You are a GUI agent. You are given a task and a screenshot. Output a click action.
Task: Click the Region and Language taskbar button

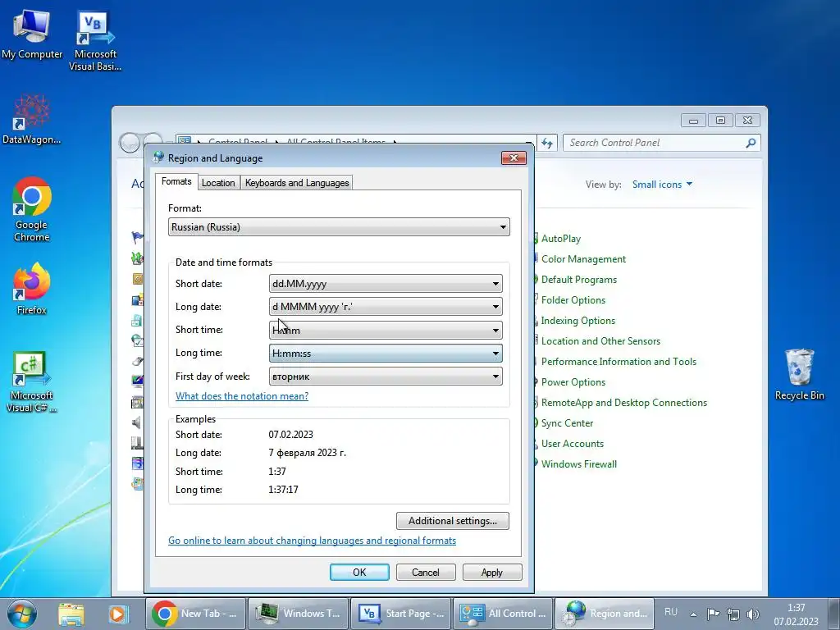click(x=605, y=614)
